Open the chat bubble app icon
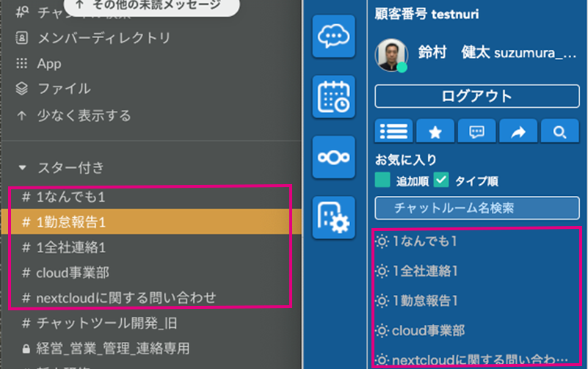 point(333,35)
